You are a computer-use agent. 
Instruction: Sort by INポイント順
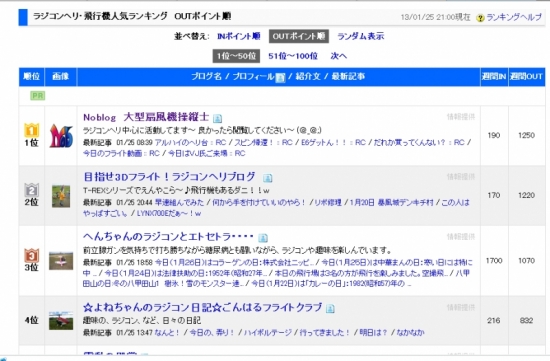point(239,36)
